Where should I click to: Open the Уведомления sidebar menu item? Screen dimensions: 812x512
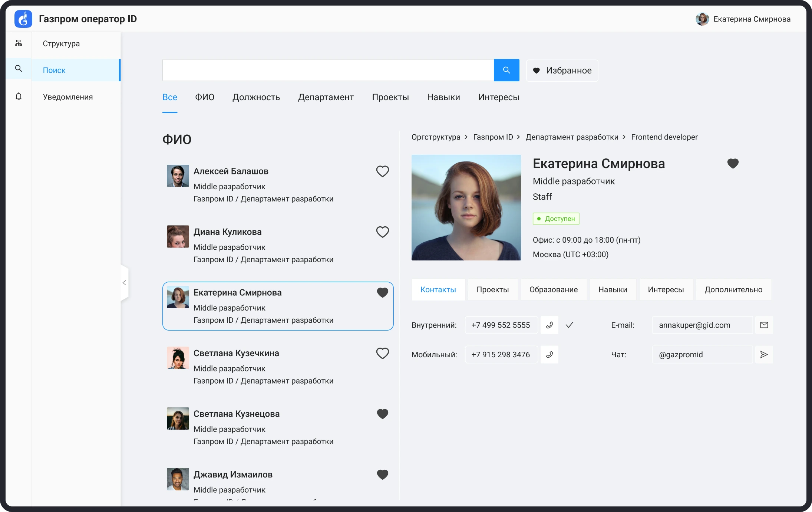[x=68, y=97]
